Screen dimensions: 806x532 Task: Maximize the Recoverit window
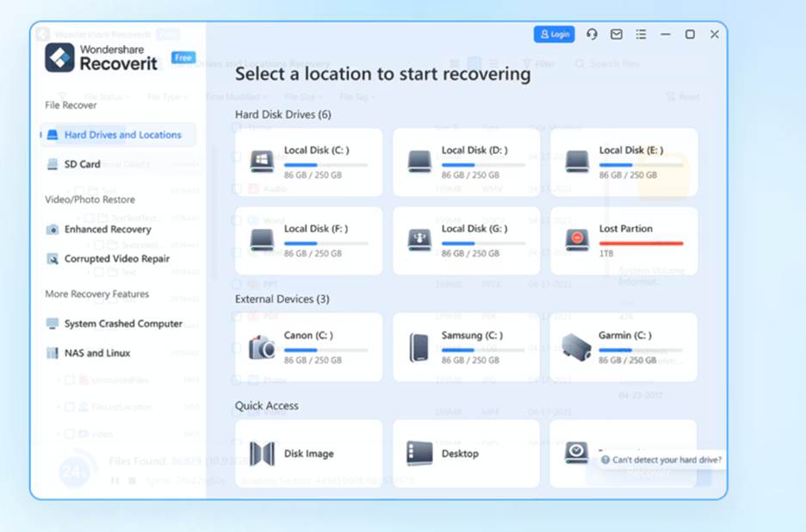(x=690, y=34)
